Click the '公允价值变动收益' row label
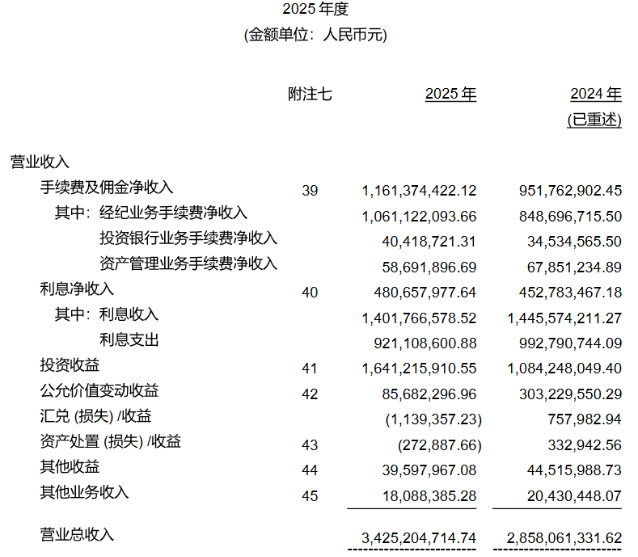Image resolution: width=638 pixels, height=557 pixels. pos(99,391)
